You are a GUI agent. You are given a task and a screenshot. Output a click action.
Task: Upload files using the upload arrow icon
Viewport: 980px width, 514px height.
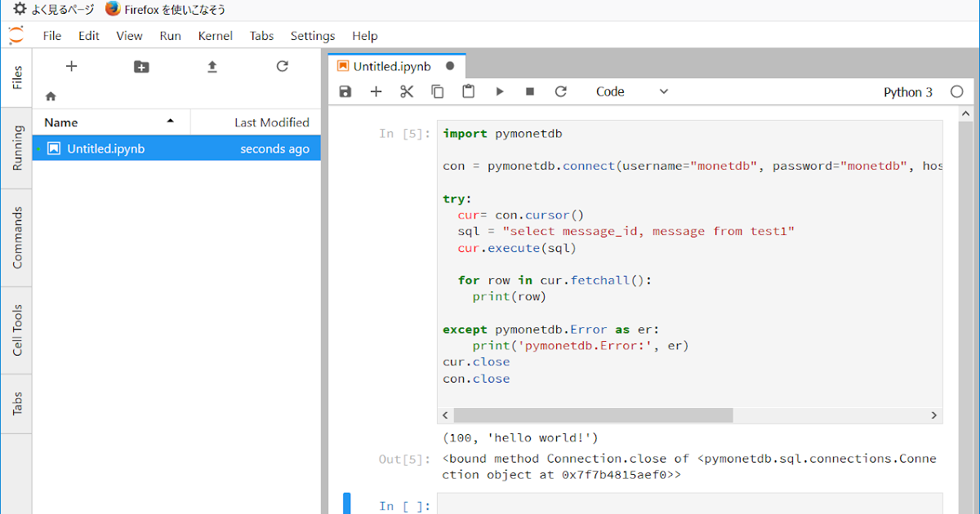click(212, 67)
